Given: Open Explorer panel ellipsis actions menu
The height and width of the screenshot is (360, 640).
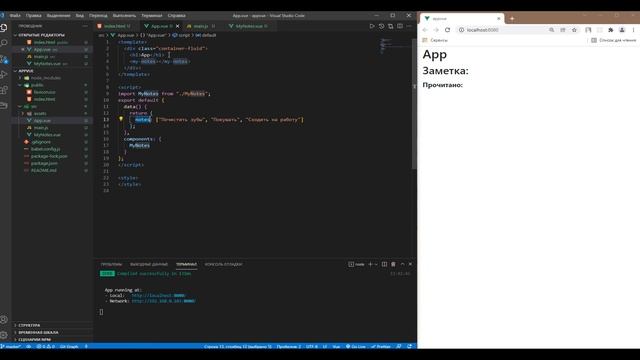Looking at the screenshot, I should 85,26.
